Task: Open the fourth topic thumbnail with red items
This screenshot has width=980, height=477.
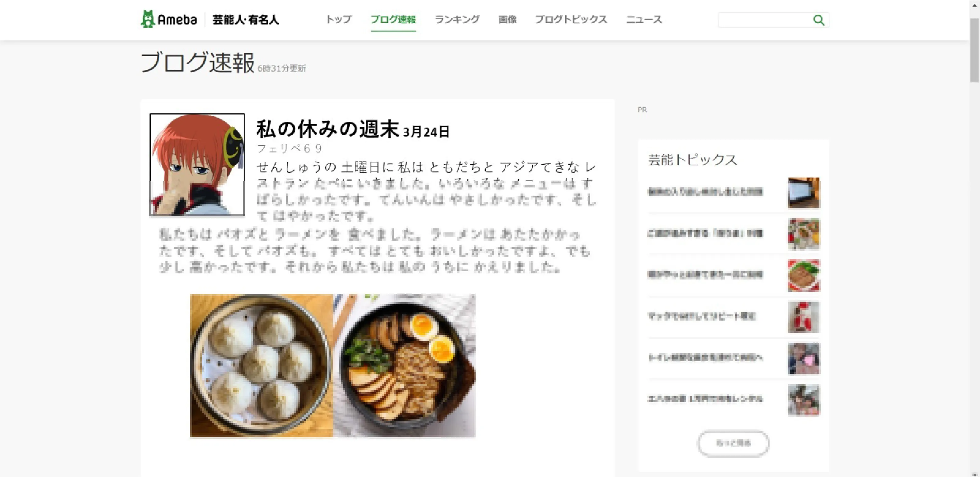Action: [804, 317]
